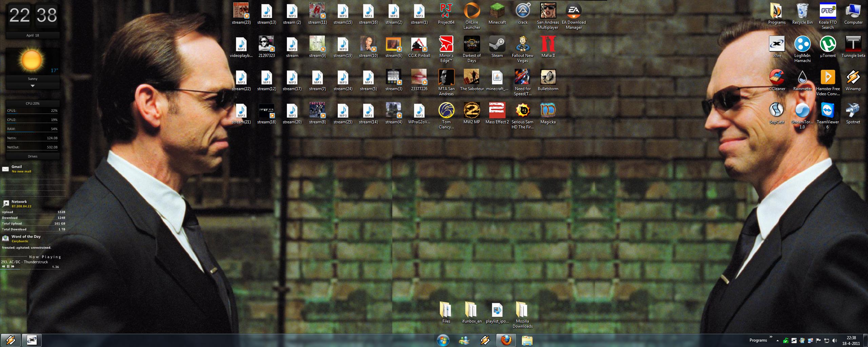Pause the AC/DC Thunderstruck track
This screenshot has height=347, width=868.
tap(8, 266)
